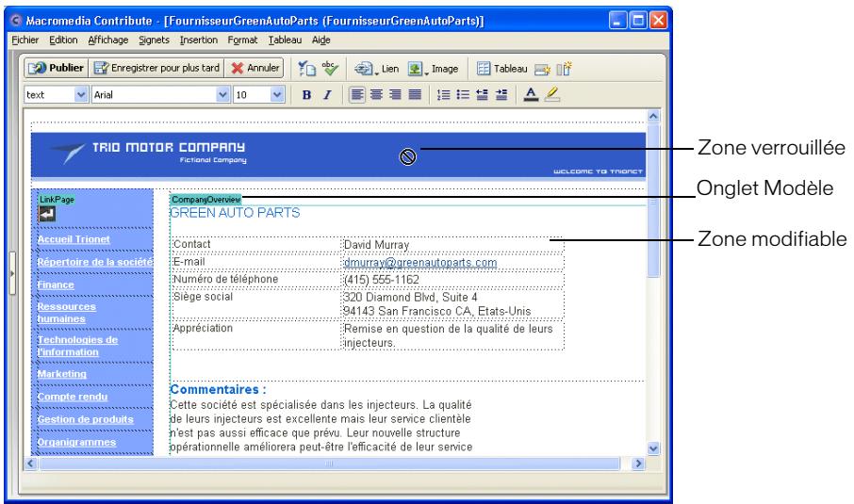Click the Ressources humaines link

click(x=66, y=313)
